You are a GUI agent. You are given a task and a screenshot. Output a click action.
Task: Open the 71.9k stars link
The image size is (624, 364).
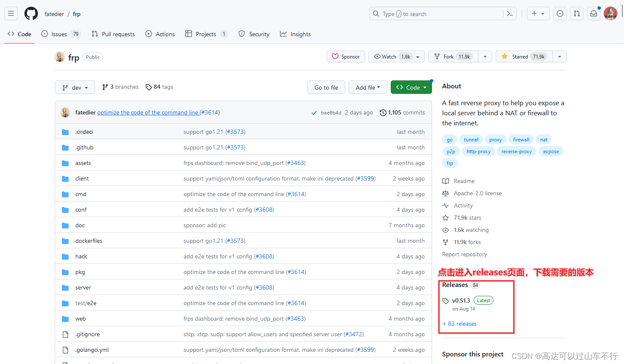467,218
